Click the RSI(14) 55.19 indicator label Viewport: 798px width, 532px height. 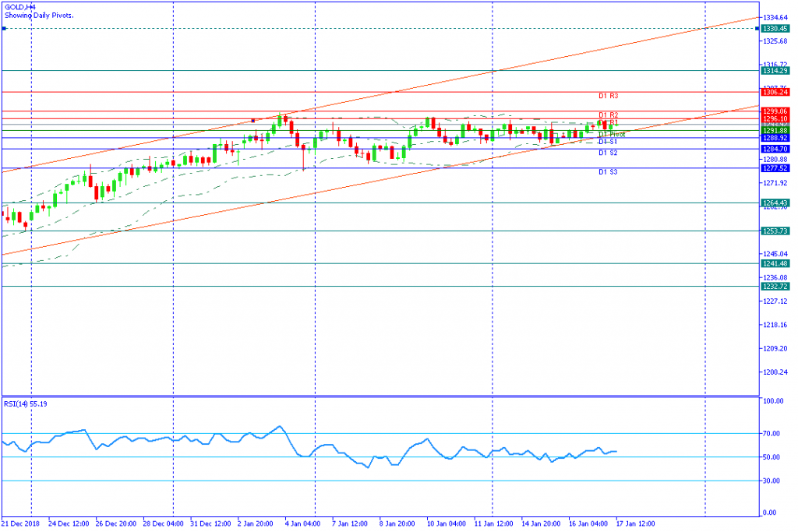pyautogui.click(x=26, y=403)
